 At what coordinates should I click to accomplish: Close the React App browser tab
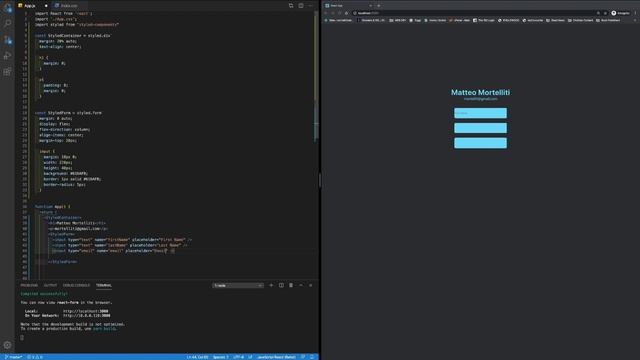point(370,6)
